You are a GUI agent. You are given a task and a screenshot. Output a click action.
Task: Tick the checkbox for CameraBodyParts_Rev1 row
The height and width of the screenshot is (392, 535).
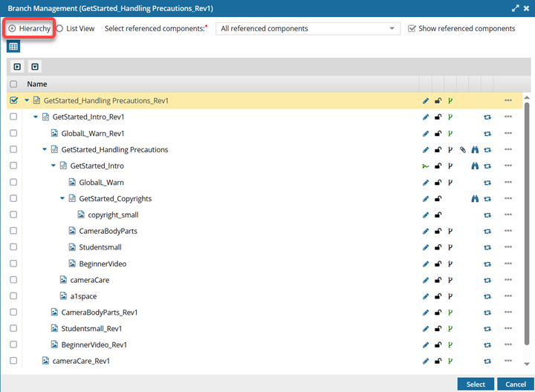click(13, 313)
